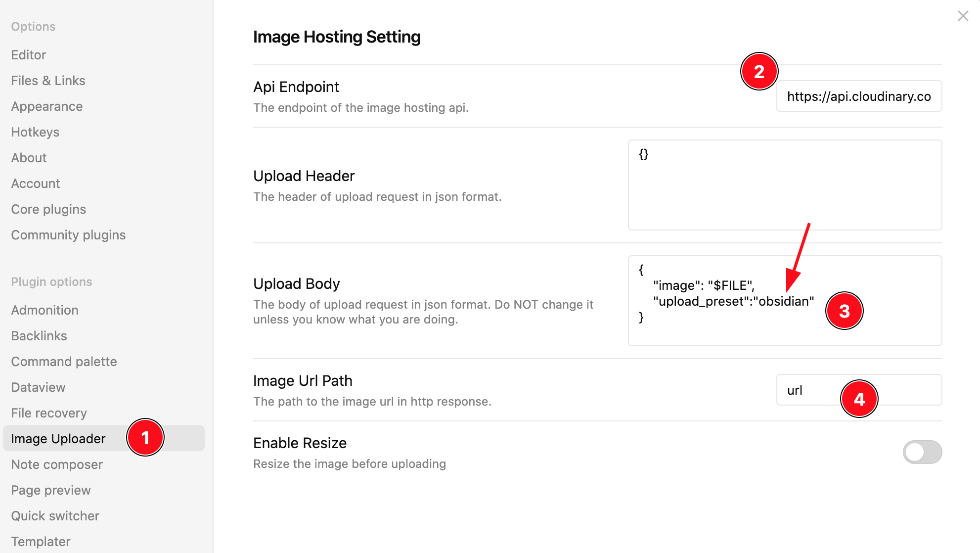Open the Editor settings section
Image resolution: width=980 pixels, height=553 pixels.
pyautogui.click(x=29, y=55)
